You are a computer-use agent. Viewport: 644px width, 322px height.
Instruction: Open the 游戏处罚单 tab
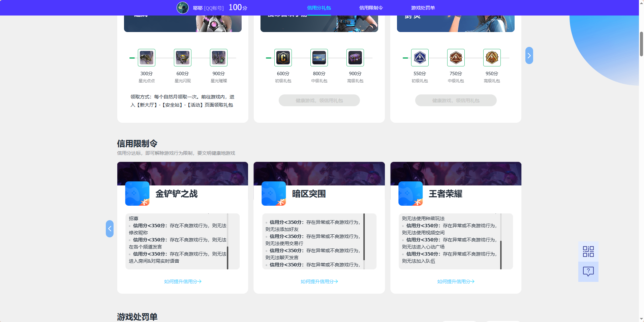pyautogui.click(x=423, y=8)
